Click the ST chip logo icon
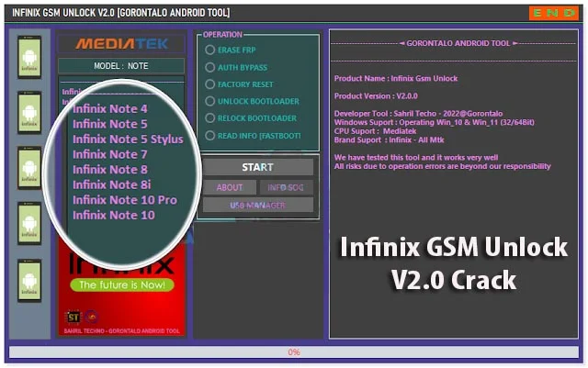588x368 pixels. click(73, 317)
